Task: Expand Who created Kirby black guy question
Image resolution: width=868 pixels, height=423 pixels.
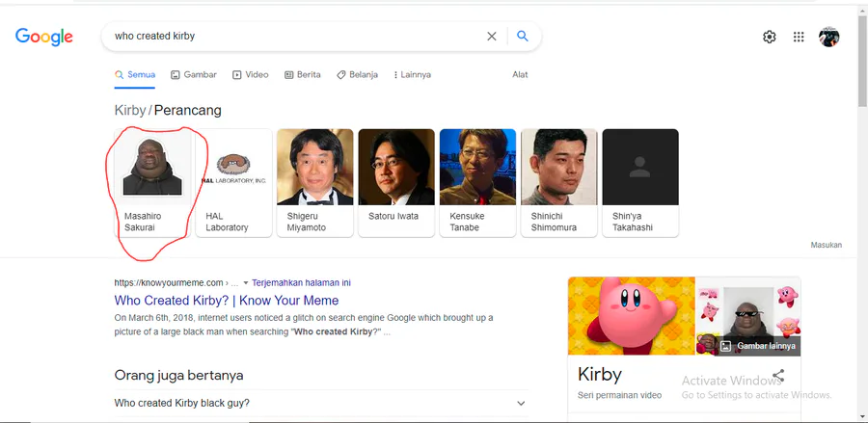Action: click(321, 403)
